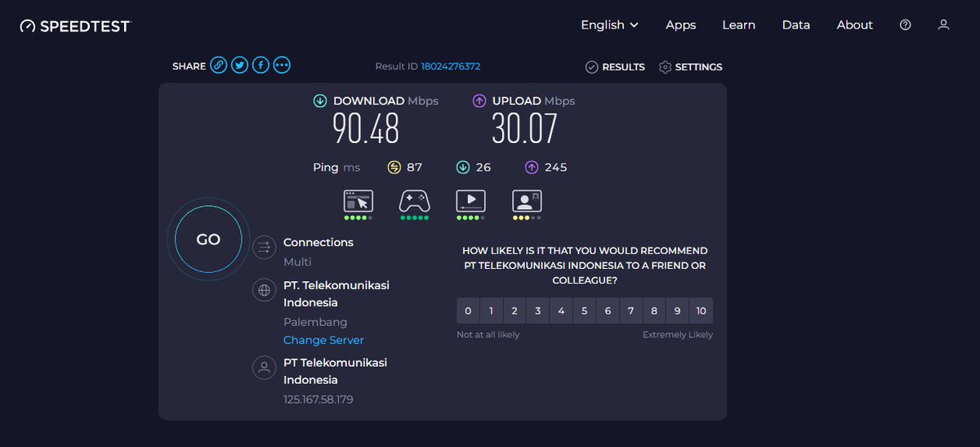Screen dimensions: 980x447
Task: Click the upload latency value 245
Action: [555, 167]
